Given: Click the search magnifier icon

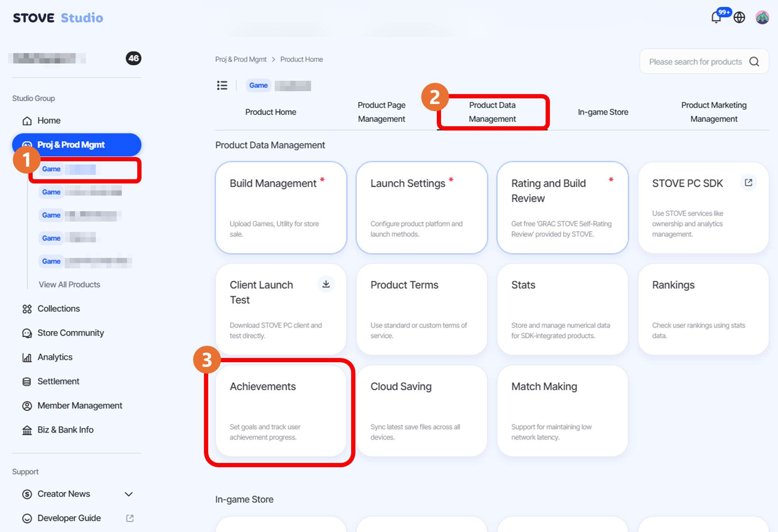Looking at the screenshot, I should tap(754, 61).
